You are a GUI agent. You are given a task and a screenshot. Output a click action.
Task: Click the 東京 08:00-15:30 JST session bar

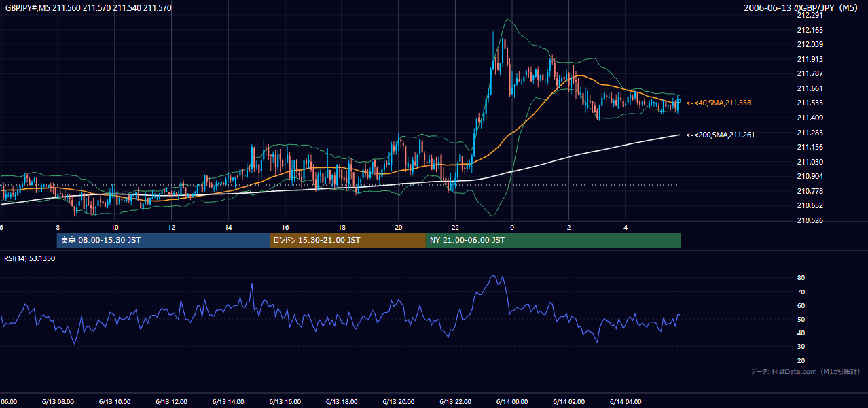163,240
